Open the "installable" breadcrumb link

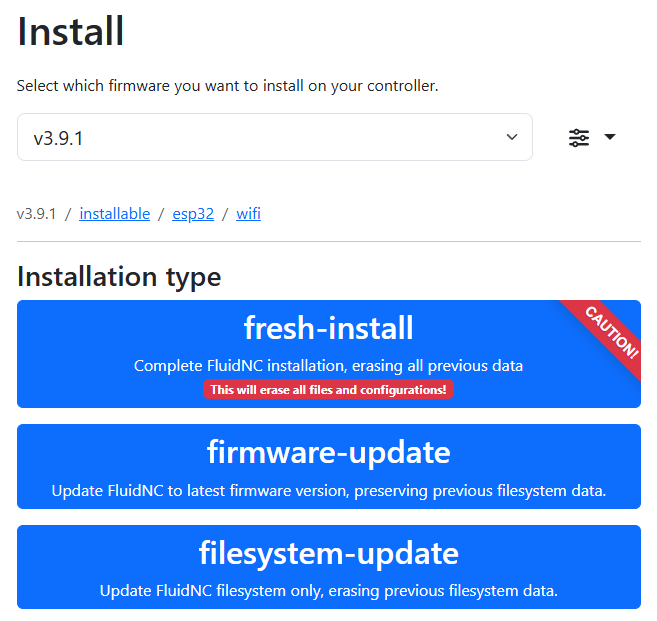pyautogui.click(x=115, y=214)
